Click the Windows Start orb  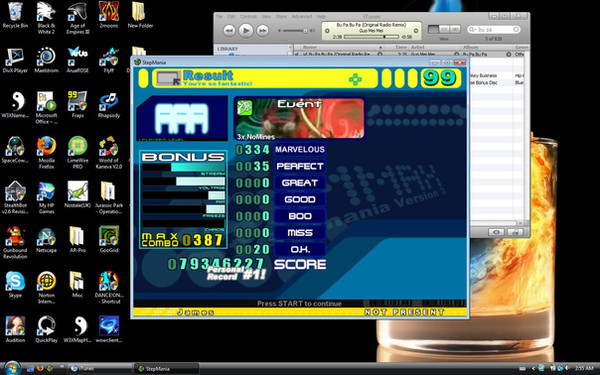point(12,368)
